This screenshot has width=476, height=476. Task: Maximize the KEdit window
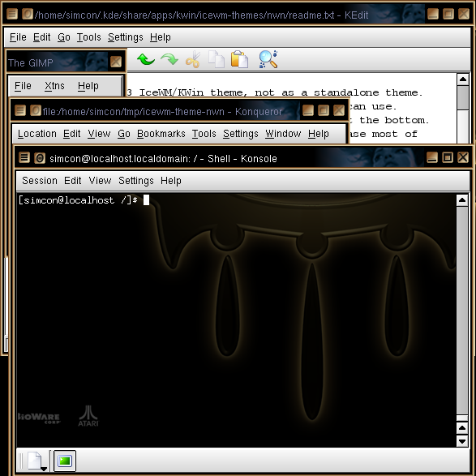pyautogui.click(x=448, y=14)
